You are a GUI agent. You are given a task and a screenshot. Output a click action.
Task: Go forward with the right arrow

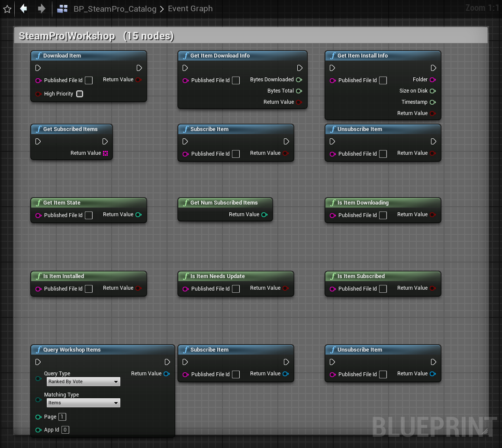coord(41,8)
